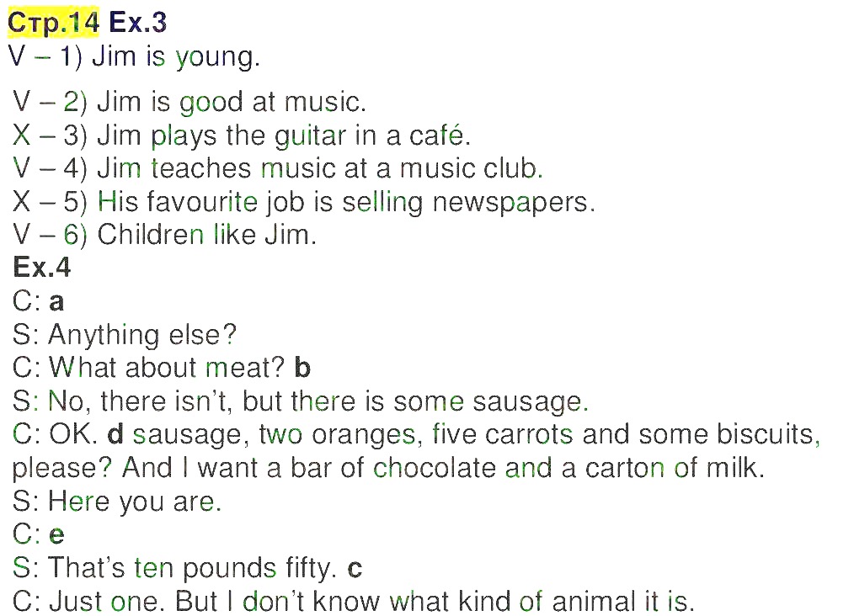
Task: Click 'Jim teaches music at a music club.'
Action: pyautogui.click(x=320, y=168)
